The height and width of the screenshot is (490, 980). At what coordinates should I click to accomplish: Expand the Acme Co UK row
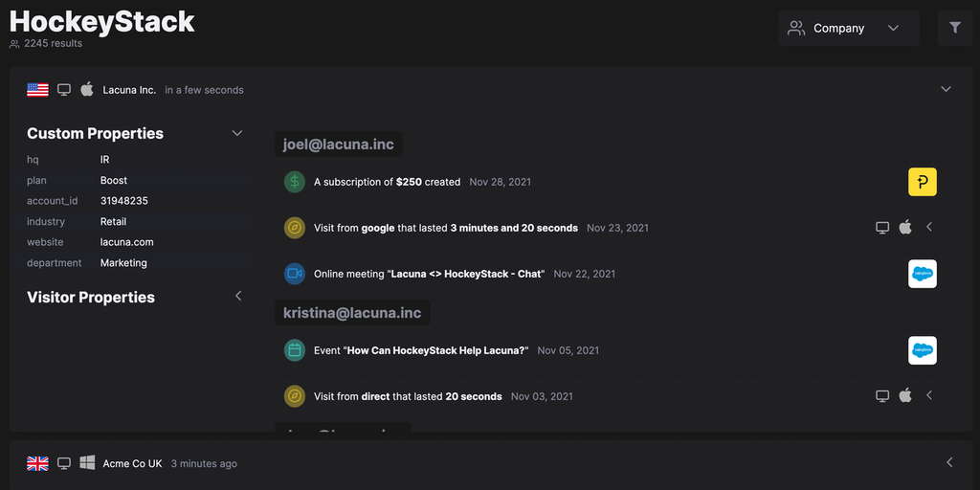point(949,462)
